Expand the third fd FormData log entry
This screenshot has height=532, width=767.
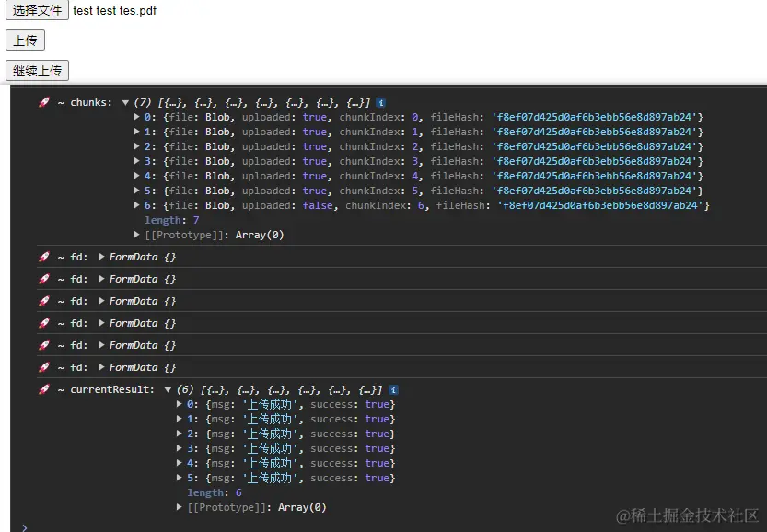[101, 301]
